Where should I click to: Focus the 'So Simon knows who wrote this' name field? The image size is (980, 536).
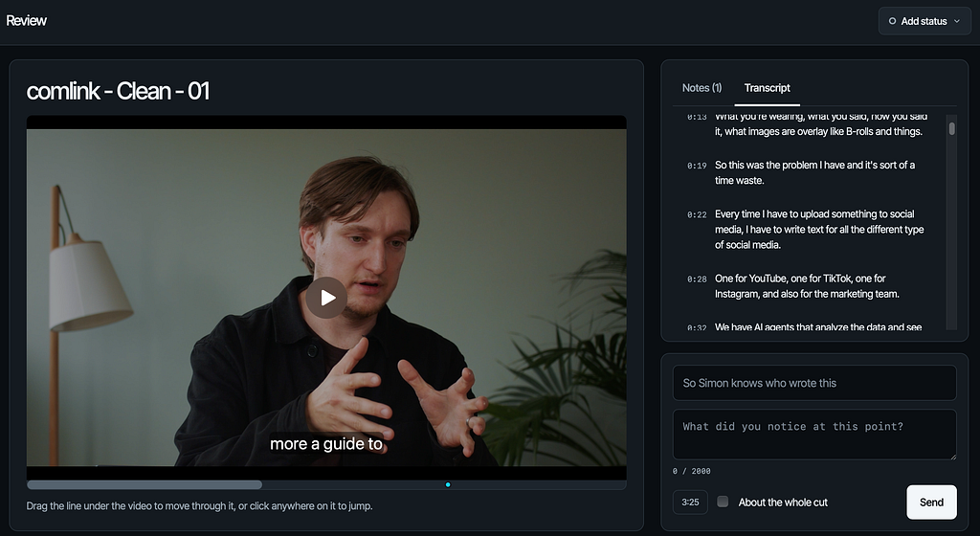pyautogui.click(x=814, y=383)
